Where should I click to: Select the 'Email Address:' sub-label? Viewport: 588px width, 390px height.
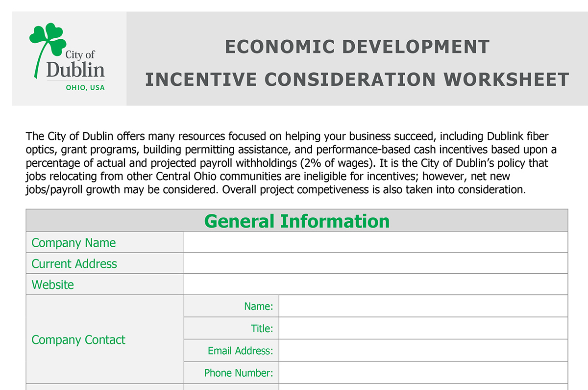tap(240, 351)
